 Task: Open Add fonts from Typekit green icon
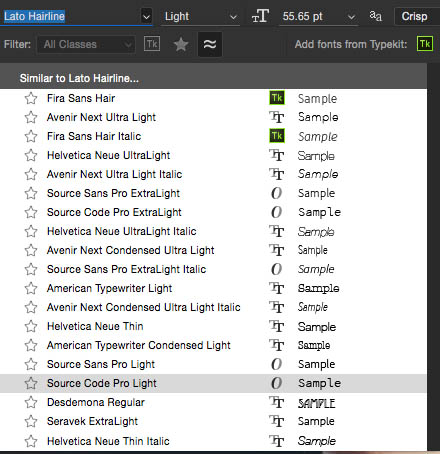(425, 44)
